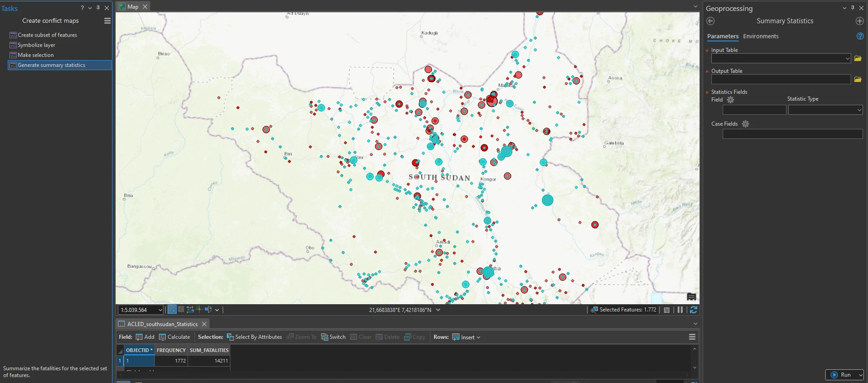Close the Map view tab

point(145,7)
